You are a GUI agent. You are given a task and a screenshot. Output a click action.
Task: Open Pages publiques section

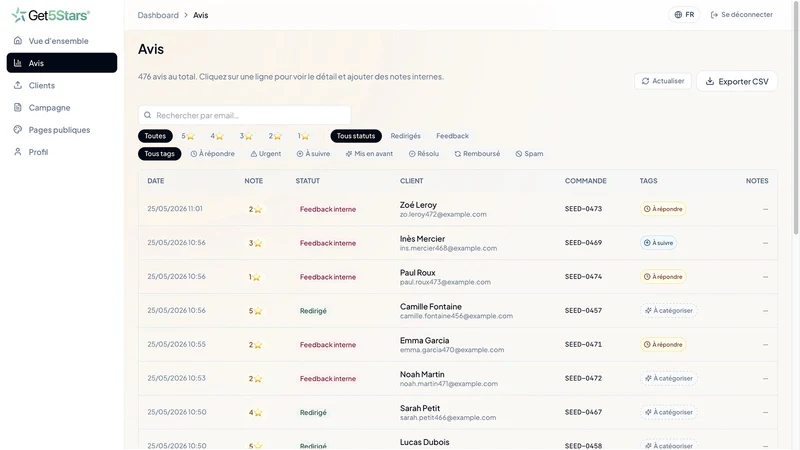(x=62, y=130)
